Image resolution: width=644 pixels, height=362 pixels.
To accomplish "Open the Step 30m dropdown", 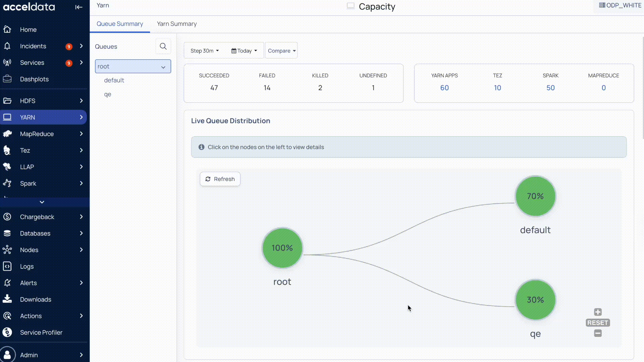I will coord(204,51).
